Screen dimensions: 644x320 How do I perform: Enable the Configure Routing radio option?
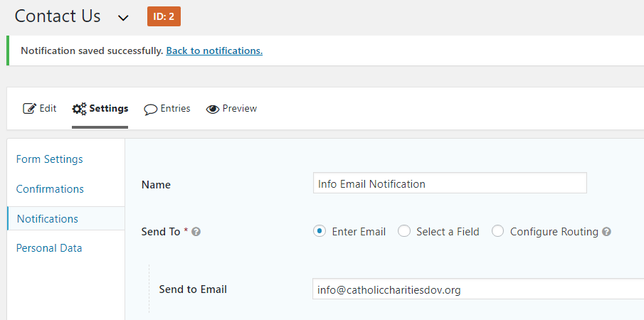(498, 231)
